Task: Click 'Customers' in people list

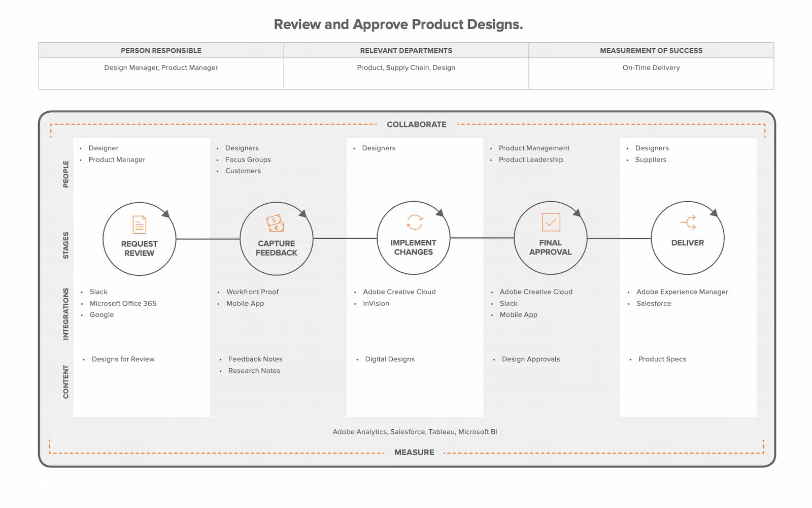Action: [x=243, y=171]
